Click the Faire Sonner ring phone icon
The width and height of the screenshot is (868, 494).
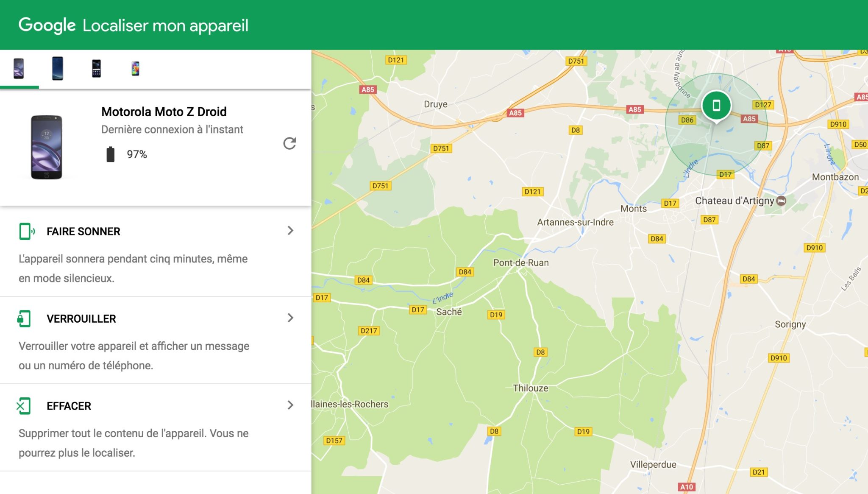coord(26,232)
